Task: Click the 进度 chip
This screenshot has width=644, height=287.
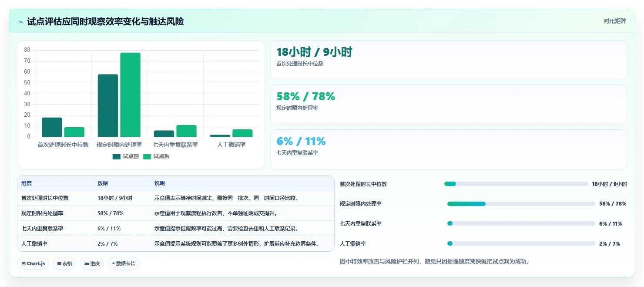Action: tap(92, 263)
